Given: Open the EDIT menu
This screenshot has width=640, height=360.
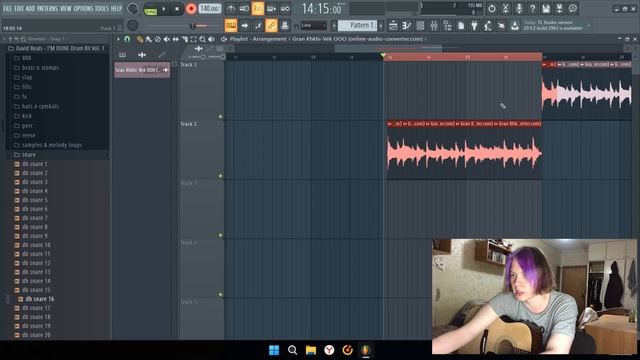Looking at the screenshot, I should click(x=19, y=9).
